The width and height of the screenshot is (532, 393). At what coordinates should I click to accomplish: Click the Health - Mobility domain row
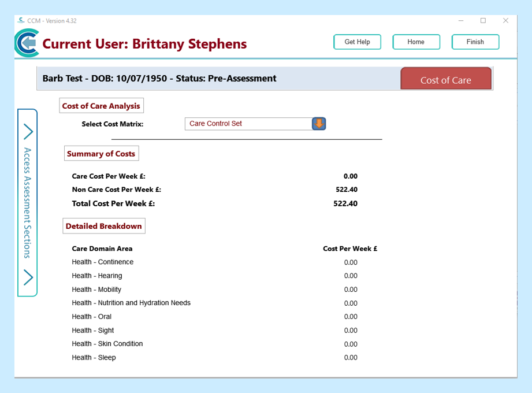point(96,290)
